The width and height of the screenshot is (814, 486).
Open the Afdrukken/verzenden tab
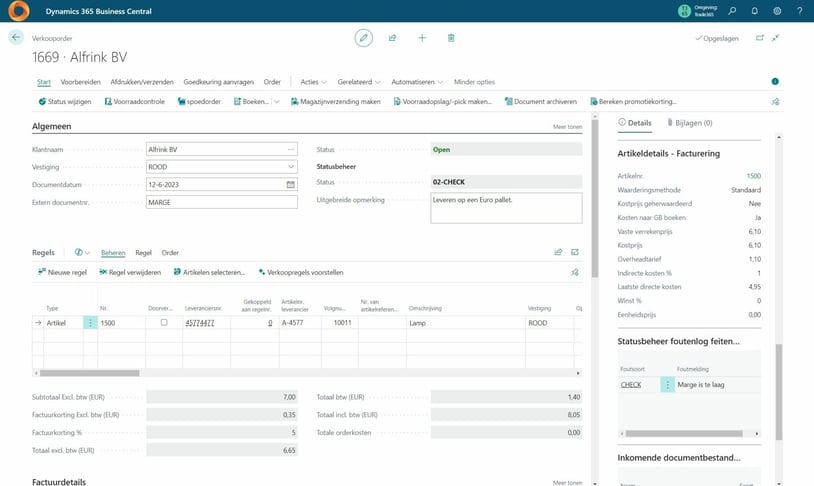[142, 82]
